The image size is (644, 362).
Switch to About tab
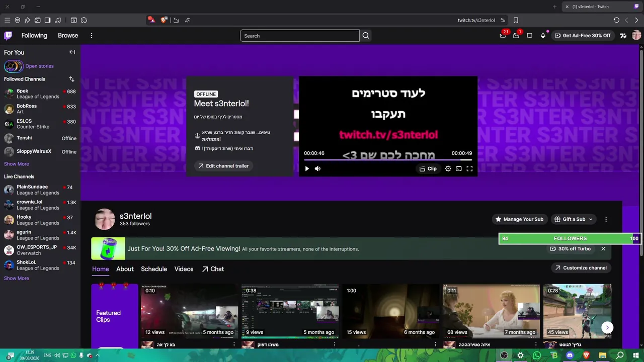tap(125, 269)
